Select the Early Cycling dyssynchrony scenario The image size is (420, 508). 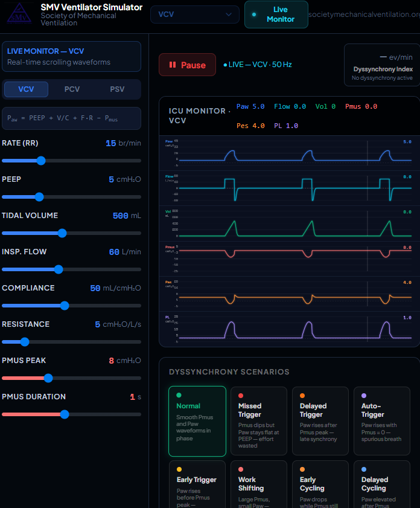click(320, 484)
